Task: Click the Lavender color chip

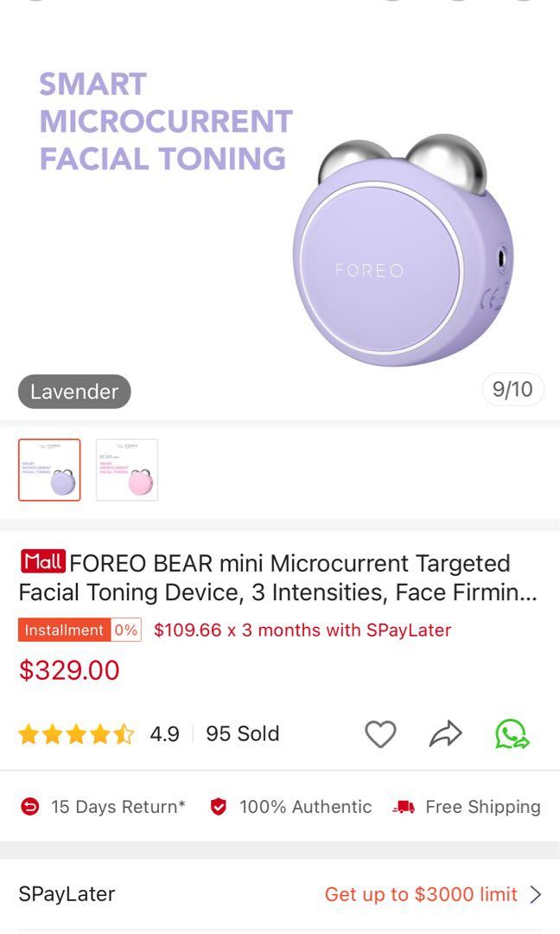Action: pyautogui.click(x=73, y=391)
